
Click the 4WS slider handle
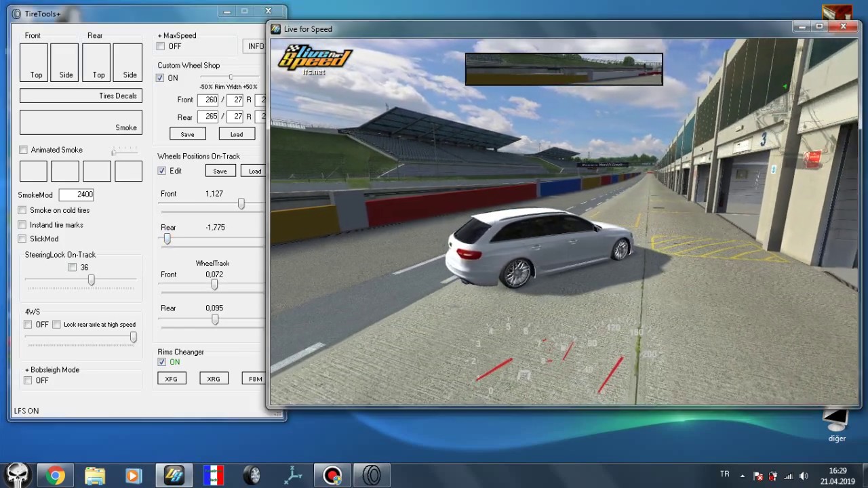coord(133,337)
